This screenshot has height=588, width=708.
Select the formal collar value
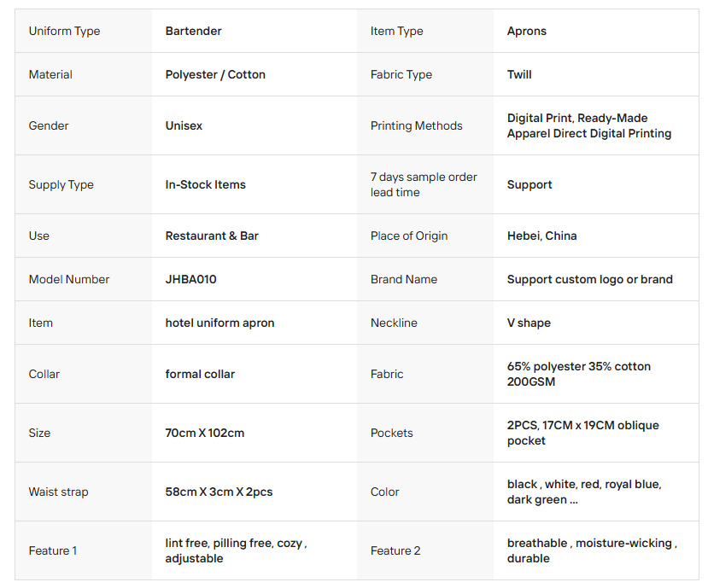point(200,374)
